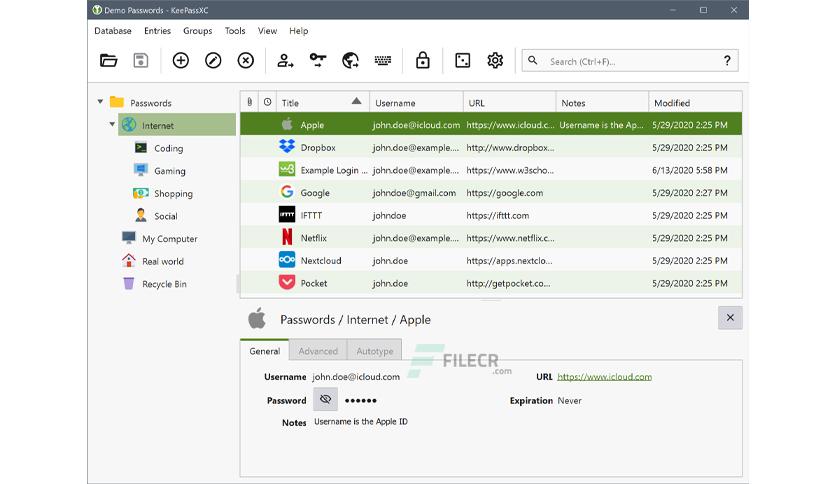This screenshot has width=836, height=484.
Task: Click the Pocket entry icon
Action: point(287,283)
